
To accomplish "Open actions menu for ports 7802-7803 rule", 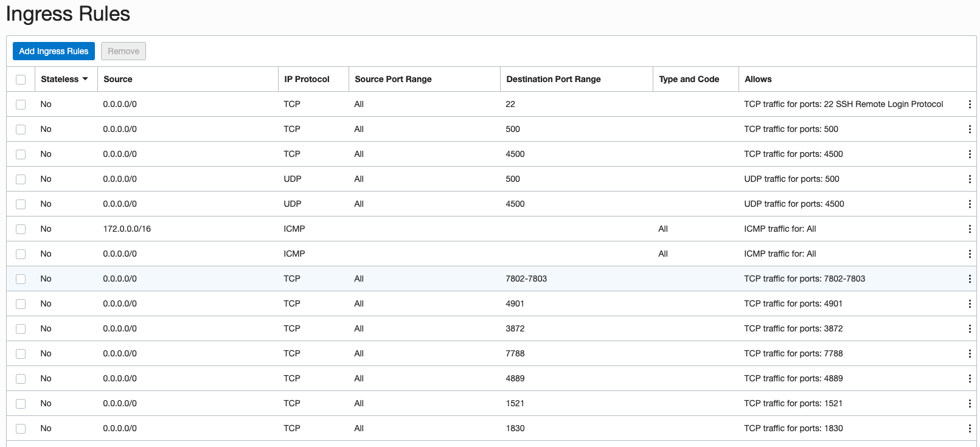I will pyautogui.click(x=969, y=279).
